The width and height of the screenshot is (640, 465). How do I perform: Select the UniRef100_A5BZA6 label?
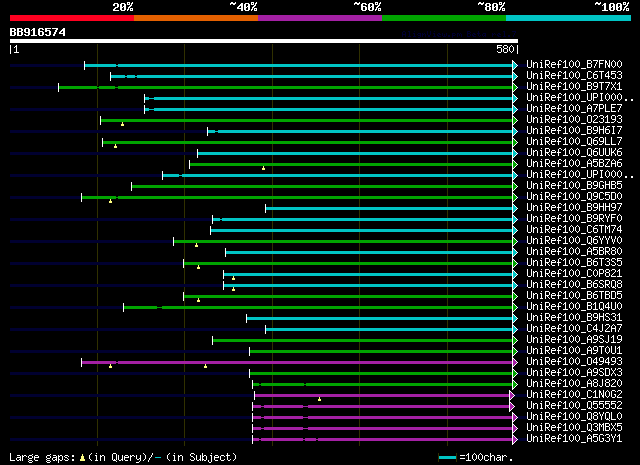coord(574,163)
